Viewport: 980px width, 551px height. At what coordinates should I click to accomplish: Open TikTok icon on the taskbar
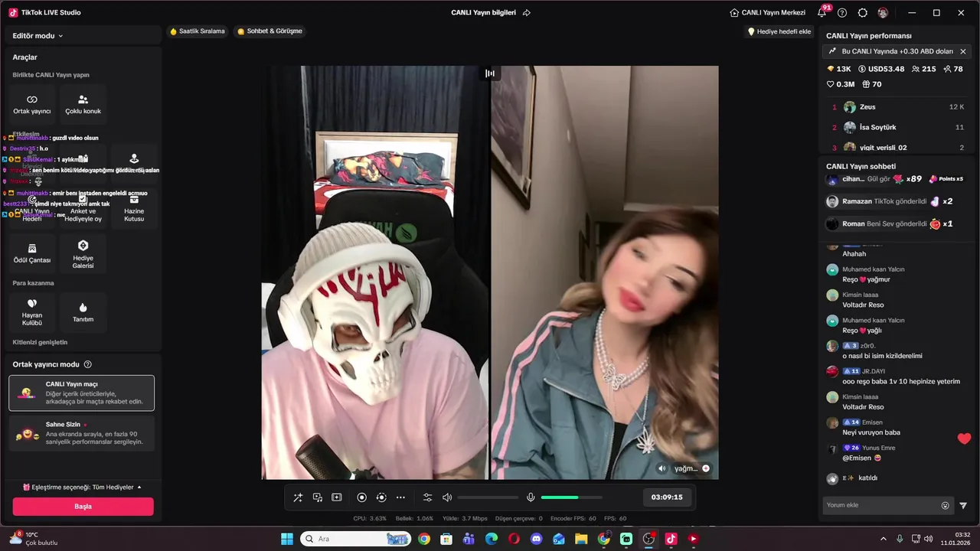pos(671,539)
